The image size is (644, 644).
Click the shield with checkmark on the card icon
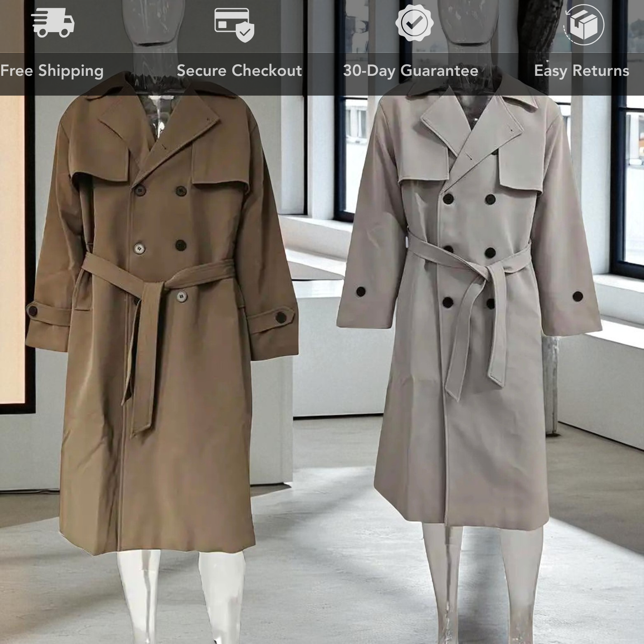245,33
